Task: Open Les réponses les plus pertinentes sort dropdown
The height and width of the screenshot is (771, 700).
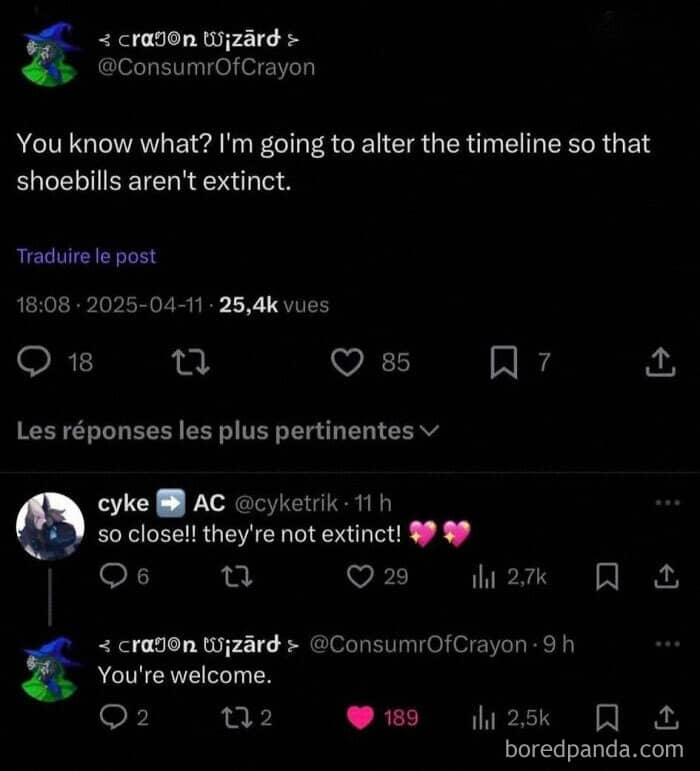Action: point(228,431)
